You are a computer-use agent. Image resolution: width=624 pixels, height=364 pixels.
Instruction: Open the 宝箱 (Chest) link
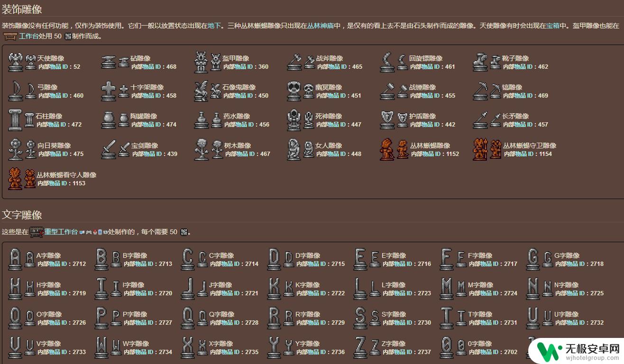[553, 26]
